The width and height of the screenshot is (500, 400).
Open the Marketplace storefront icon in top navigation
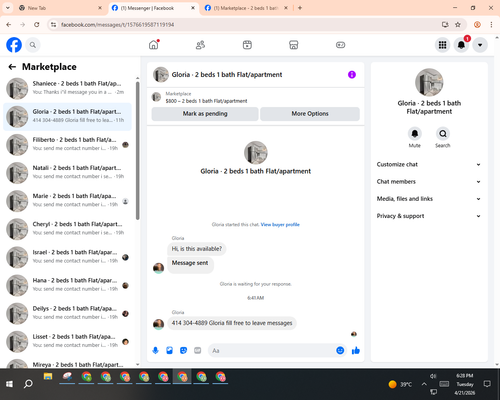(294, 45)
